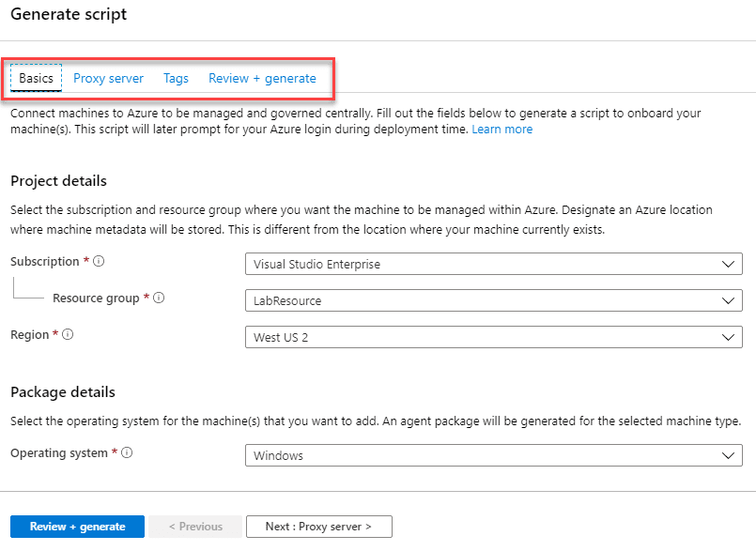This screenshot has height=551, width=756.
Task: Click the Resource group chevron arrow
Action: pos(730,301)
